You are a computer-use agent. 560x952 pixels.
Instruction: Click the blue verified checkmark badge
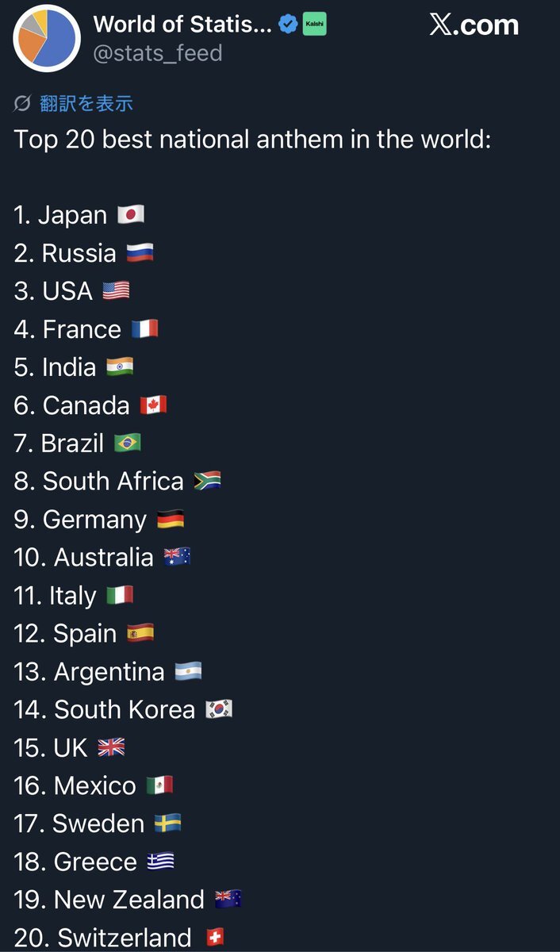(x=287, y=25)
